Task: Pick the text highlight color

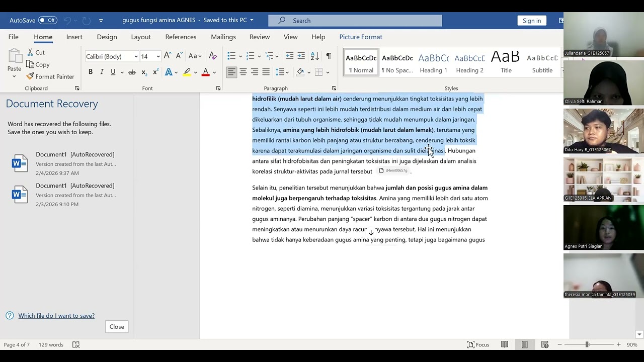Action: point(187,72)
